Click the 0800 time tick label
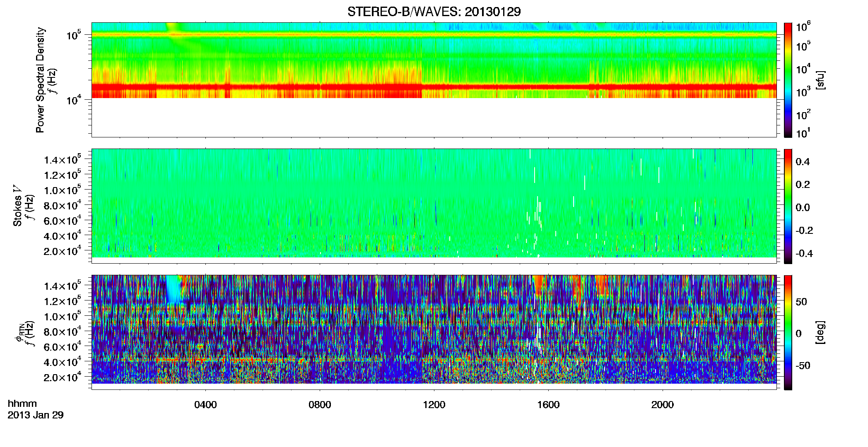This screenshot has height=447, width=868. tap(320, 405)
